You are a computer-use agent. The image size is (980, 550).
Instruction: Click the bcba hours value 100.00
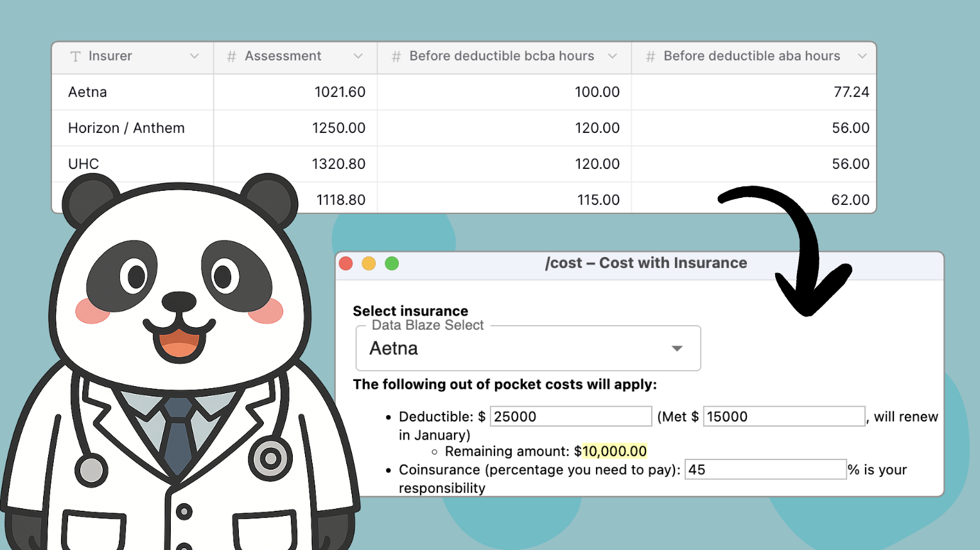597,92
